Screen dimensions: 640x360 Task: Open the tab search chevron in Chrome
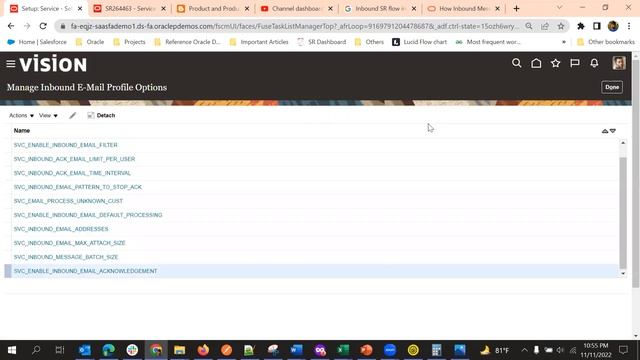(559, 8)
